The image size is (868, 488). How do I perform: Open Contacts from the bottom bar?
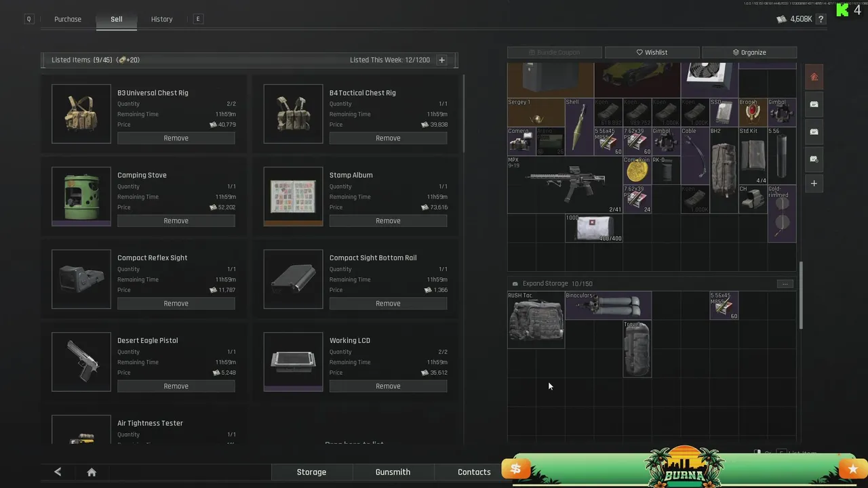click(474, 472)
